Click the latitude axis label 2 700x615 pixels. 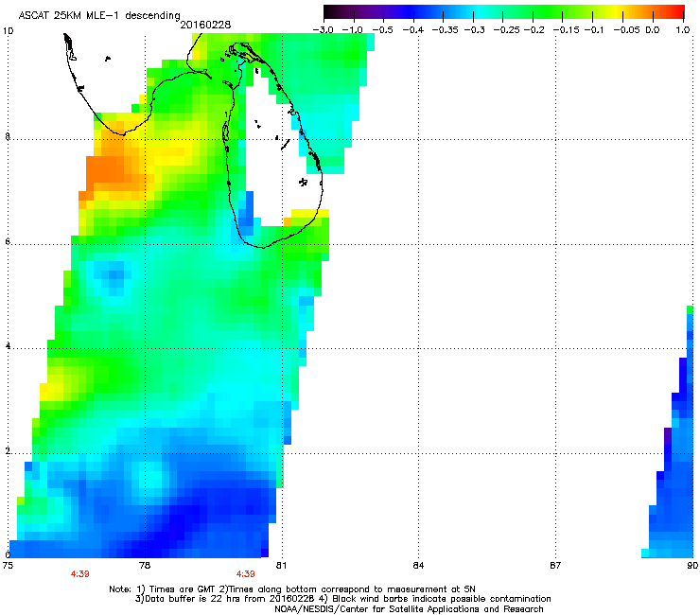coord(8,451)
